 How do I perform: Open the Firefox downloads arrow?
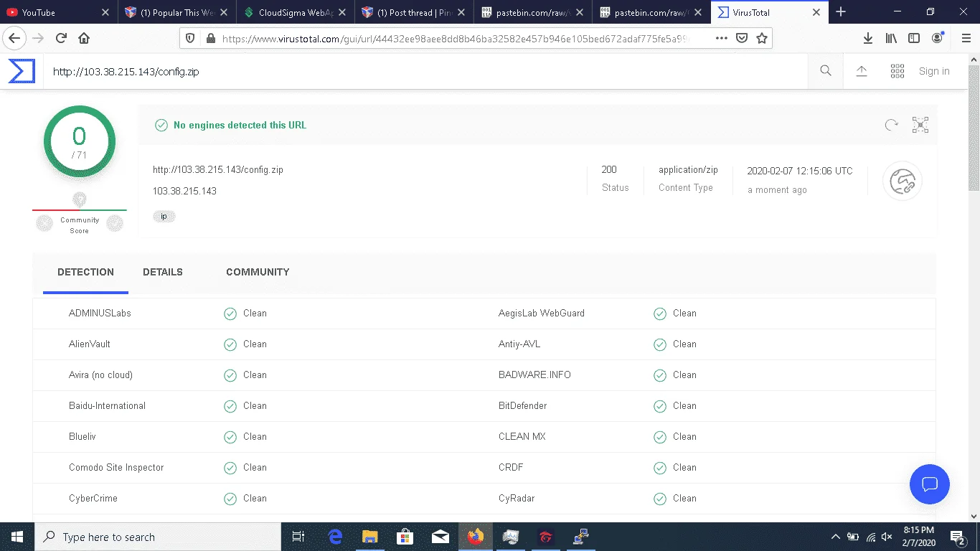pos(867,38)
